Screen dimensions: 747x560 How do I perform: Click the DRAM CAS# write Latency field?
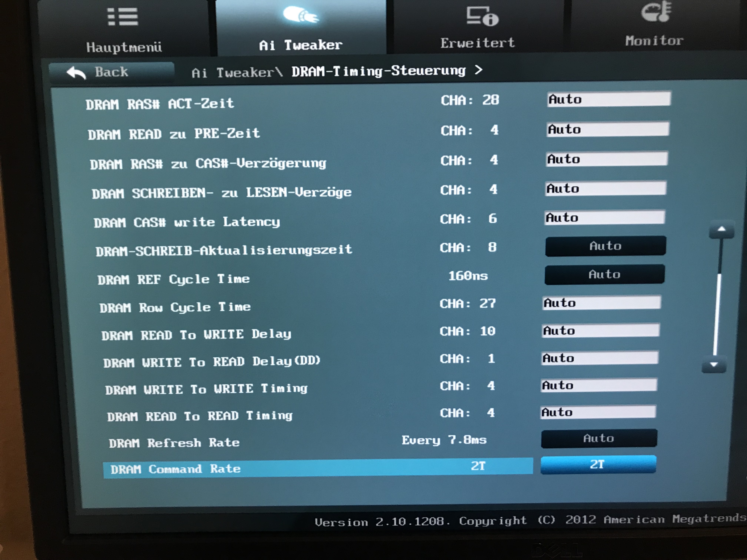[605, 218]
